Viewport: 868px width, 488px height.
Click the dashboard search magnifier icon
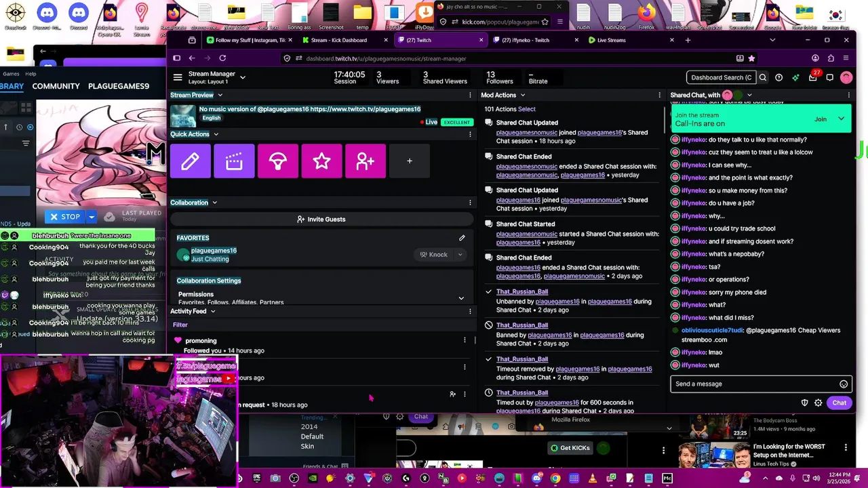[x=763, y=77]
